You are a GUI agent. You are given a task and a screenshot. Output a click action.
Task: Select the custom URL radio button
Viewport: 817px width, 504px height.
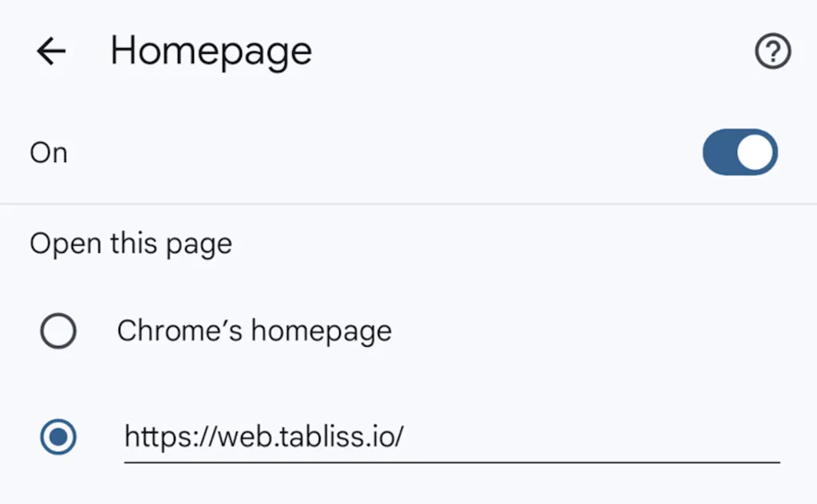(58, 436)
